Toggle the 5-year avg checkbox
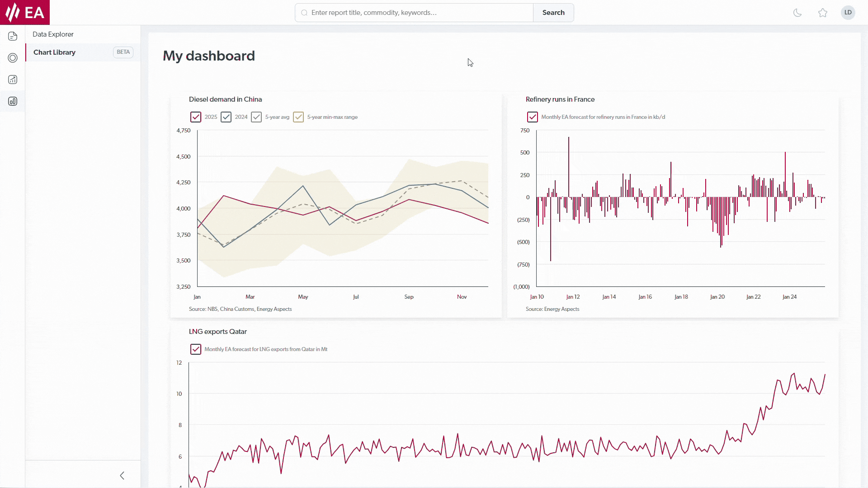Screen dimensions: 868x488 point(256,117)
